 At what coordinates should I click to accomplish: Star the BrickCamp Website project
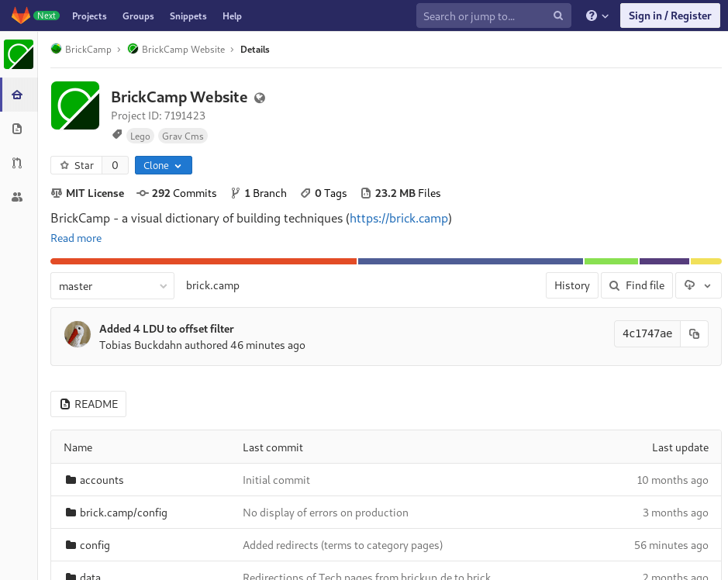[77, 165]
